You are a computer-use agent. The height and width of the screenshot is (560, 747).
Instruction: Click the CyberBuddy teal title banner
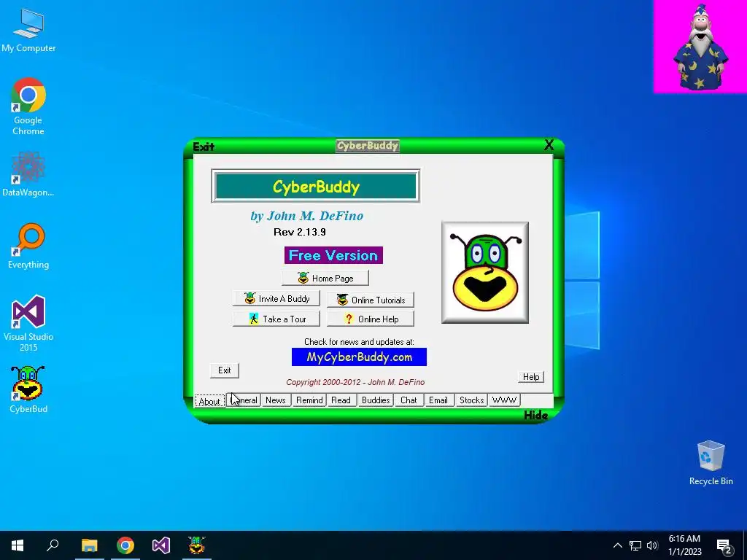click(316, 186)
